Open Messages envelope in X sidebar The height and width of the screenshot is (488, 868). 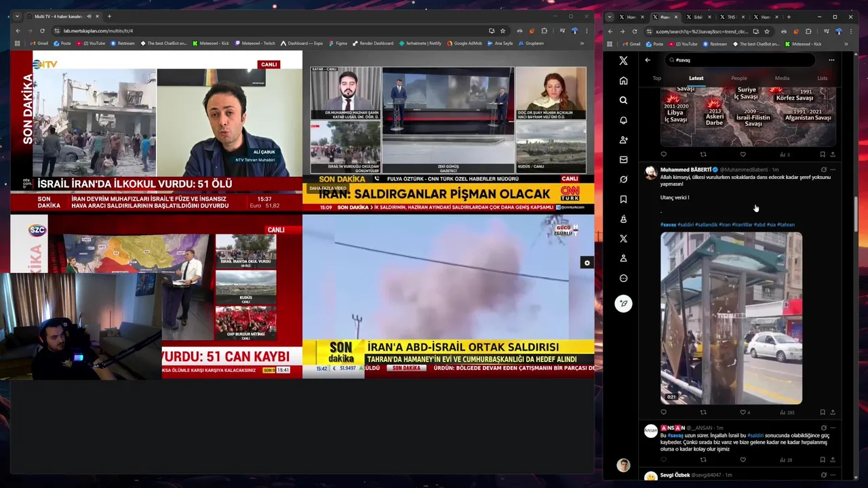(623, 160)
